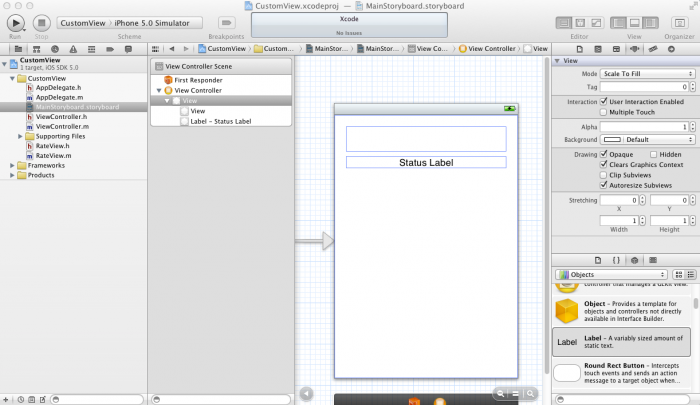Show the Issue navigator

[x=73, y=49]
